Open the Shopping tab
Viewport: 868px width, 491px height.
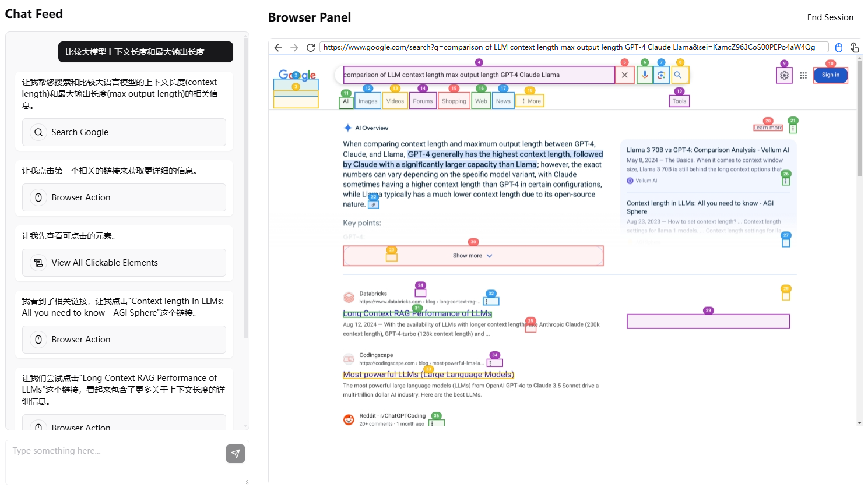pyautogui.click(x=454, y=101)
